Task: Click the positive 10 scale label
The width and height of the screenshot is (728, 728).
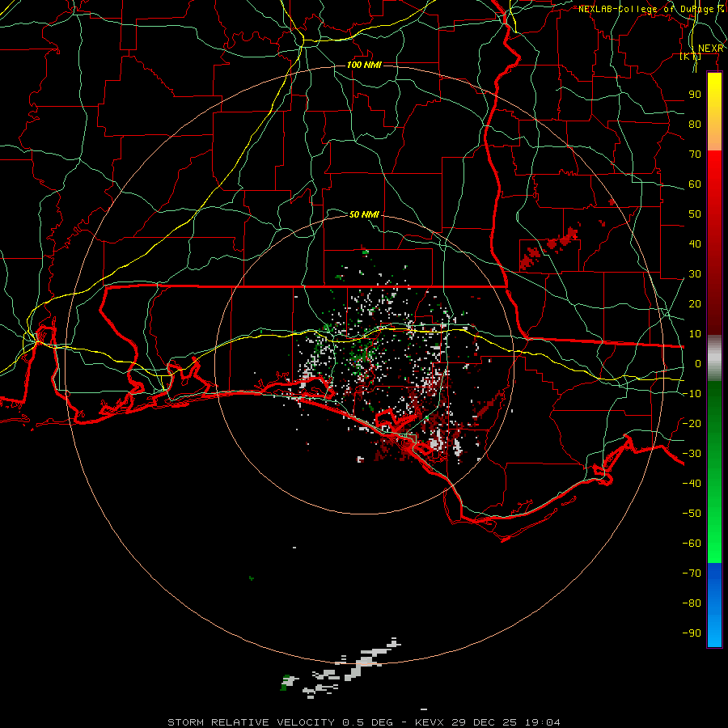Action: (695, 334)
